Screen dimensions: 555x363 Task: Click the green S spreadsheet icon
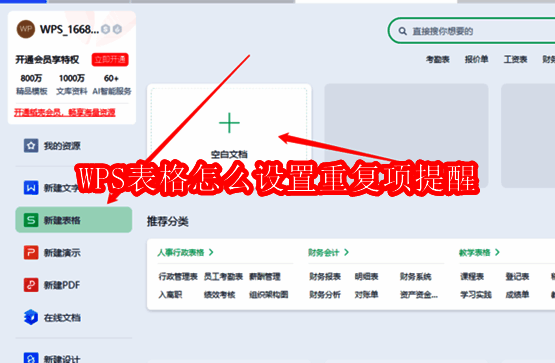[31, 220]
